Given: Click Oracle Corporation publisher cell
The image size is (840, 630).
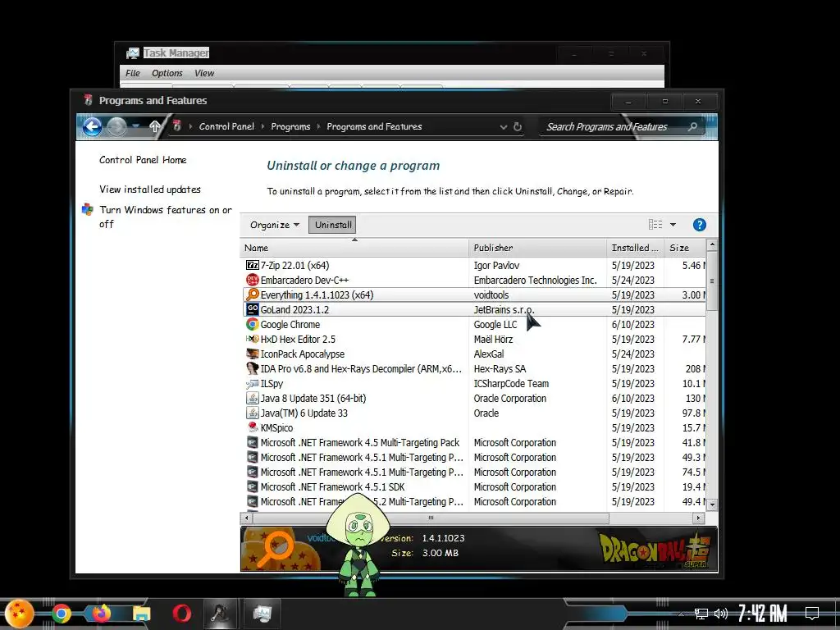Looking at the screenshot, I should pyautogui.click(x=510, y=399).
